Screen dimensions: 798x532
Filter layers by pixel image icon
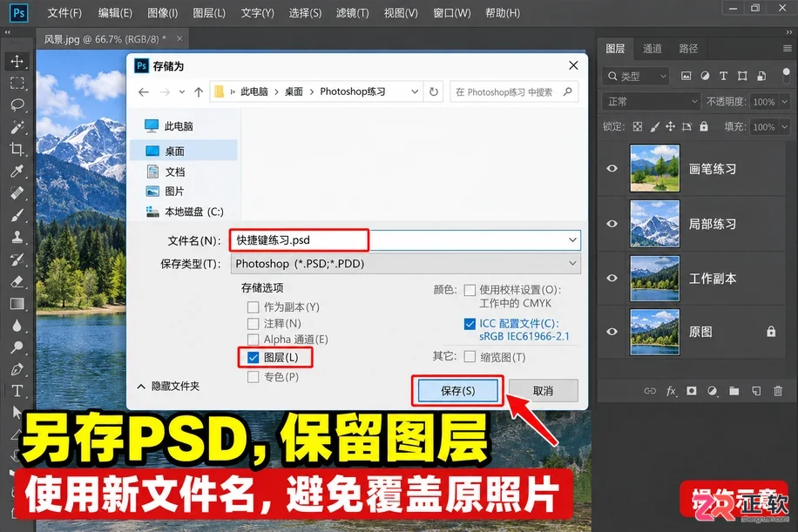[x=686, y=76]
